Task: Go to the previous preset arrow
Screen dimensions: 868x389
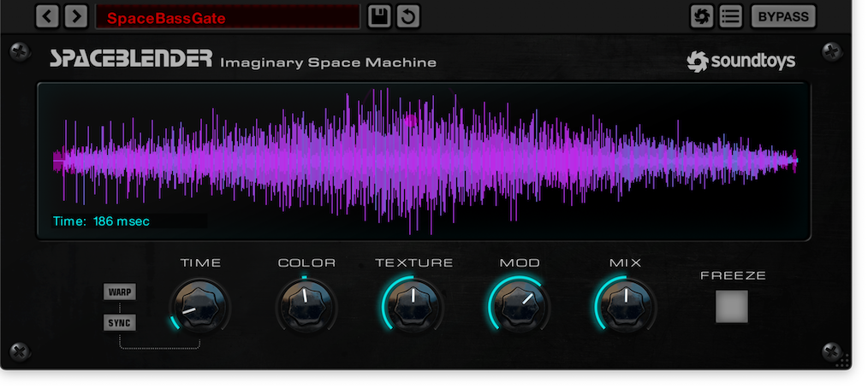Action: 47,16
